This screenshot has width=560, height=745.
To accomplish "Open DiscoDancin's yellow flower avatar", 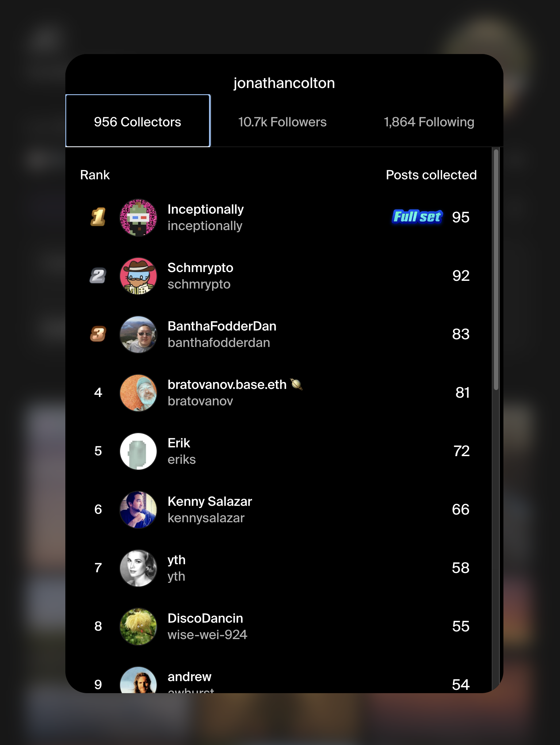I will tap(138, 627).
